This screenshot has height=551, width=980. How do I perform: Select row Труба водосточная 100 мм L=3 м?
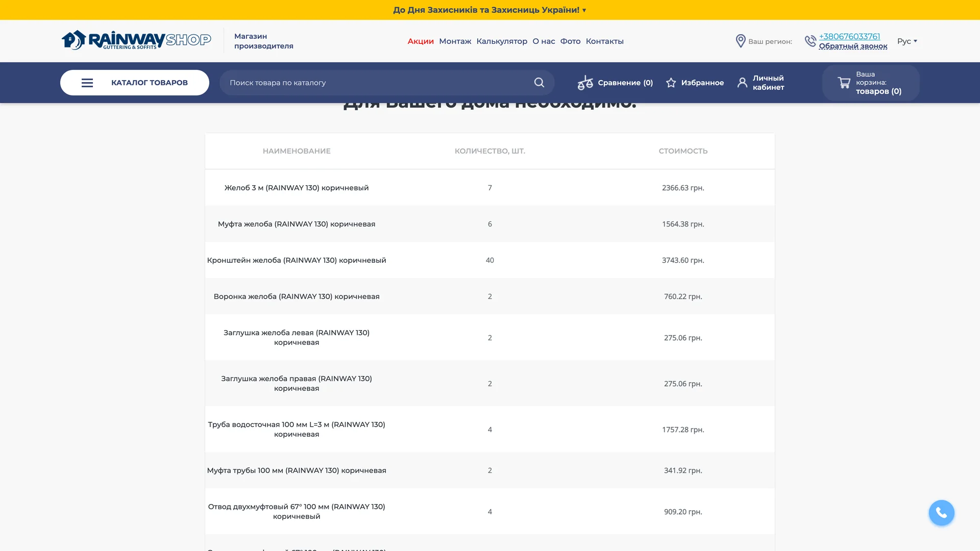pyautogui.click(x=489, y=429)
